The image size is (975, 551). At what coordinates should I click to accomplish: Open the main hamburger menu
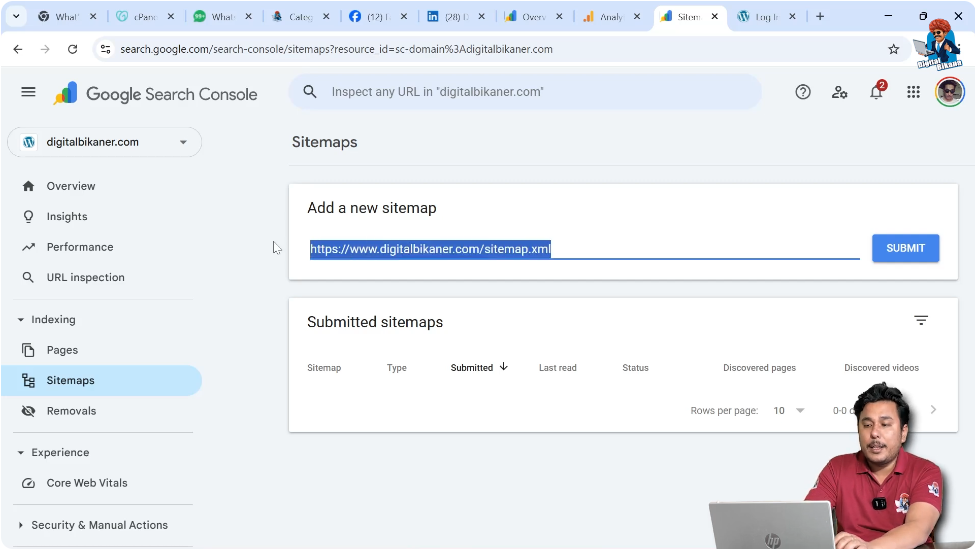(28, 92)
